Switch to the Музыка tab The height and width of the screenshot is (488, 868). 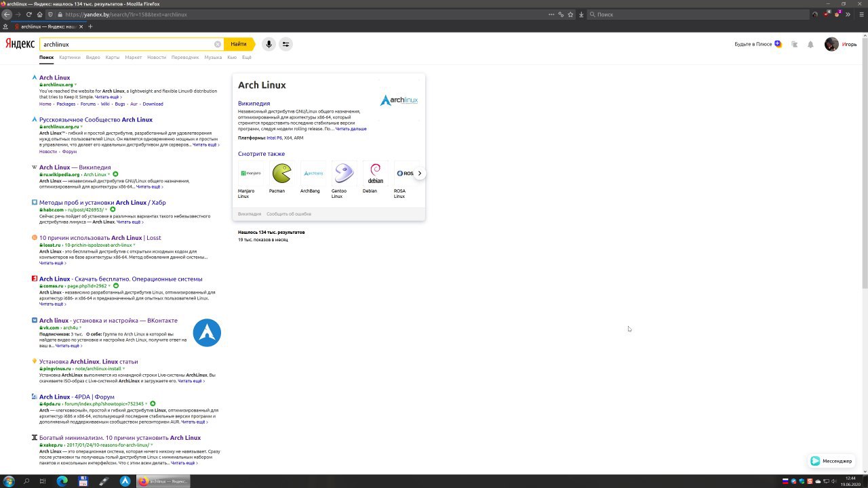(213, 58)
